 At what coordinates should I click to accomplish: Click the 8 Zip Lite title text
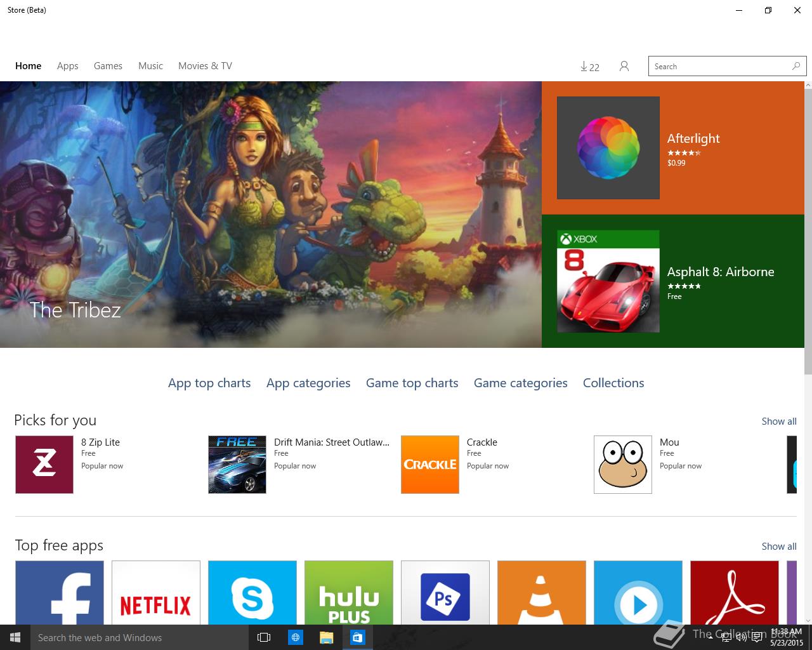point(100,442)
